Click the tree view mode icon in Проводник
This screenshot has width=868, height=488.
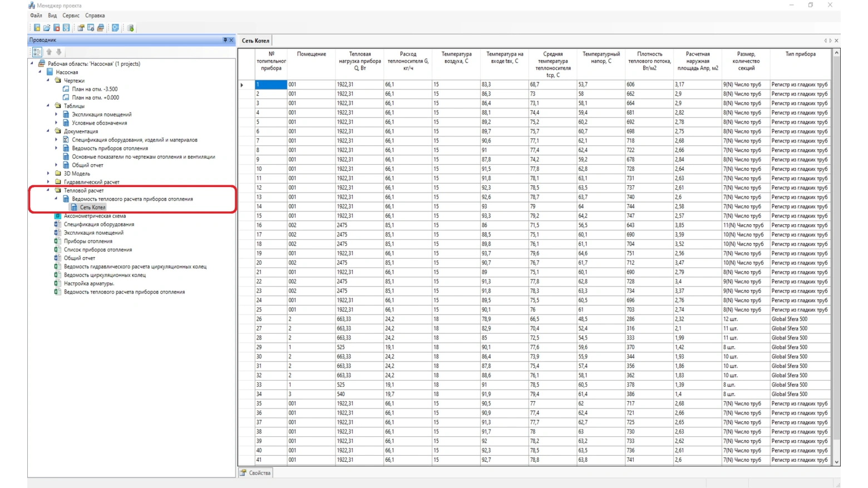(37, 52)
